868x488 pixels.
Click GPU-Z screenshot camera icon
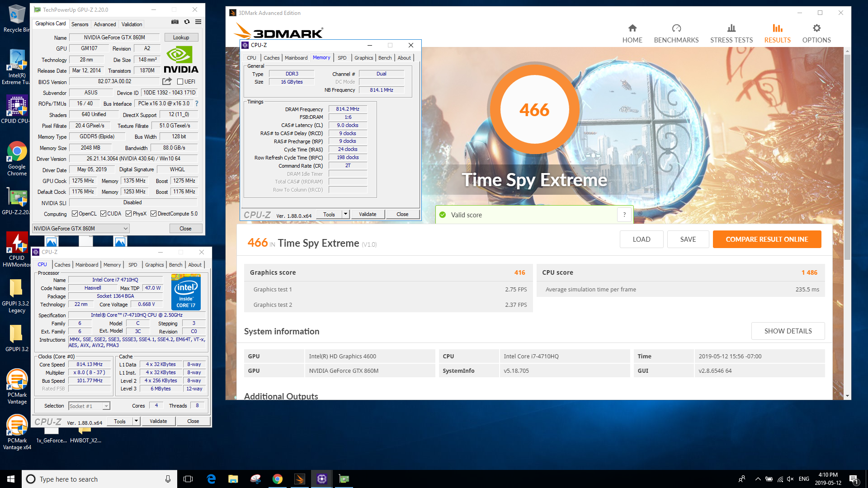tap(175, 22)
